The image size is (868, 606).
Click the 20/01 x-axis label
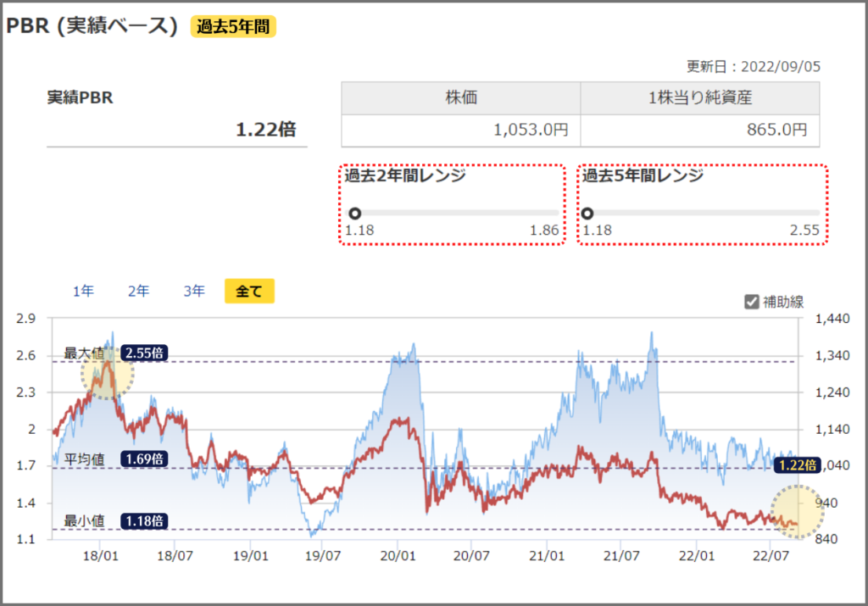click(398, 556)
